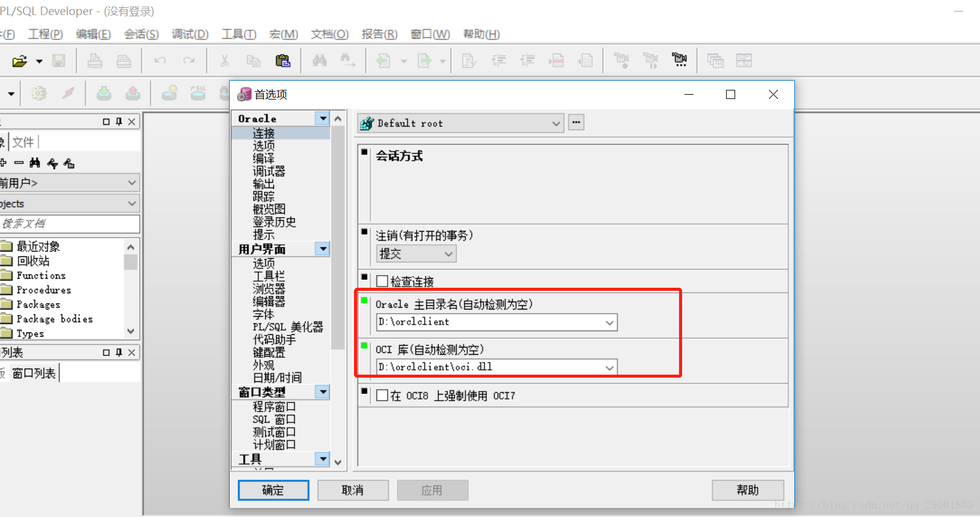Click the Redo toolbar icon
This screenshot has height=517, width=980.
click(x=189, y=61)
